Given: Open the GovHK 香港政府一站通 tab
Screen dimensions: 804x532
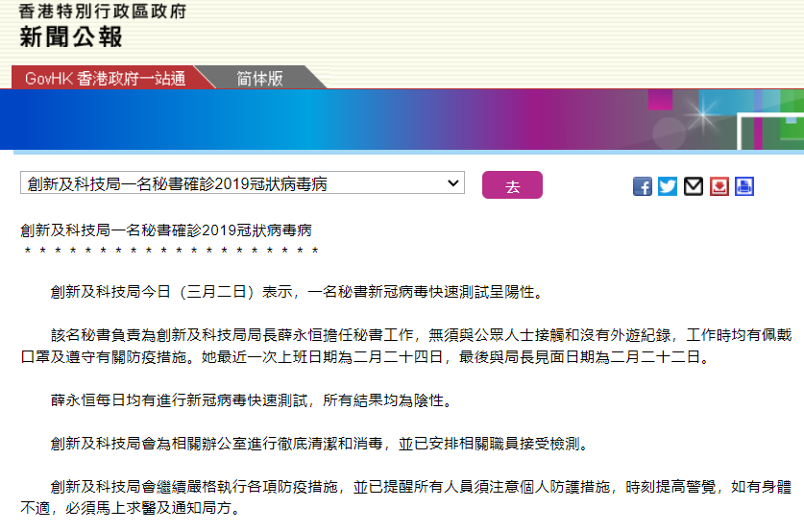Looking at the screenshot, I should point(105,79).
